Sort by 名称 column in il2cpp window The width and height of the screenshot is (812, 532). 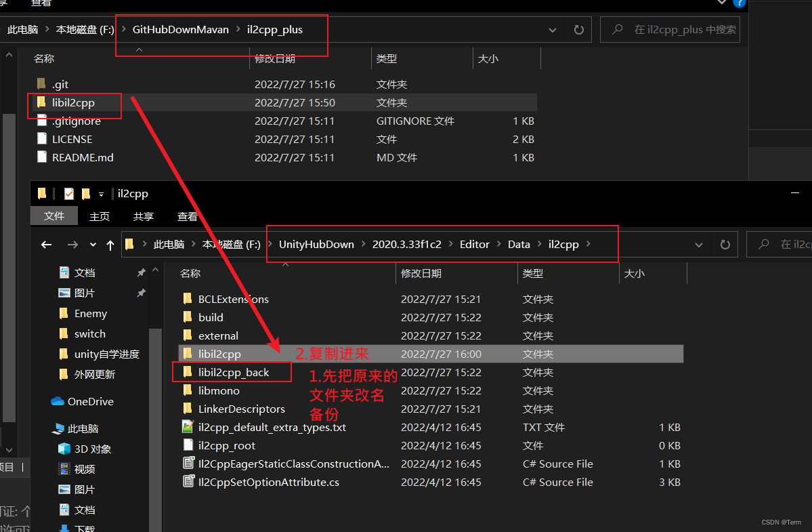(x=190, y=274)
